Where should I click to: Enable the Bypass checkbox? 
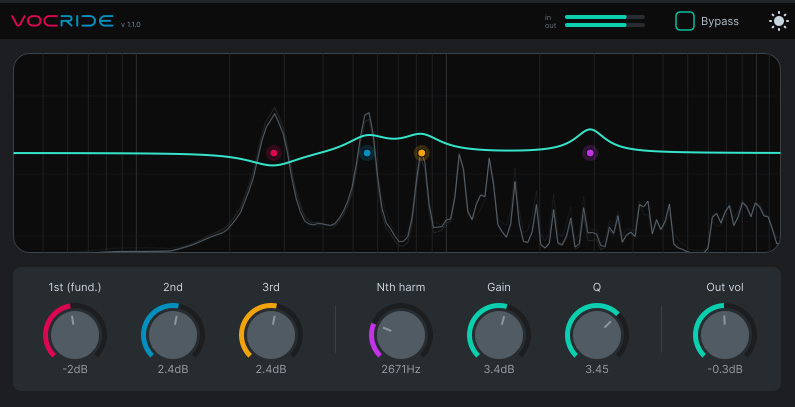[x=684, y=21]
